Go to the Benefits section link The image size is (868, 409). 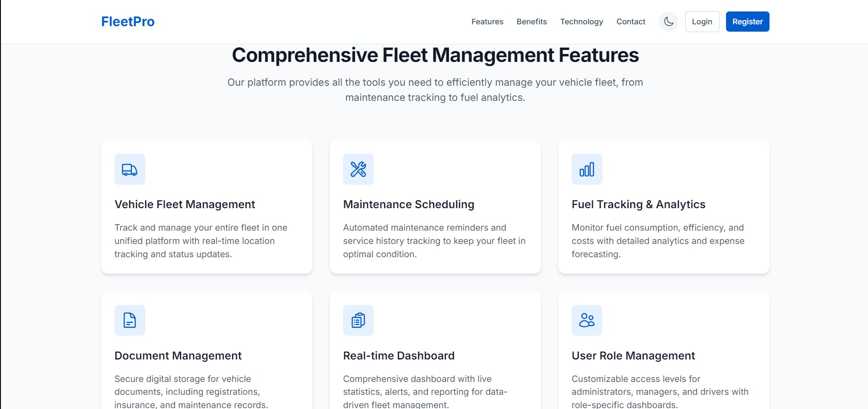point(531,22)
